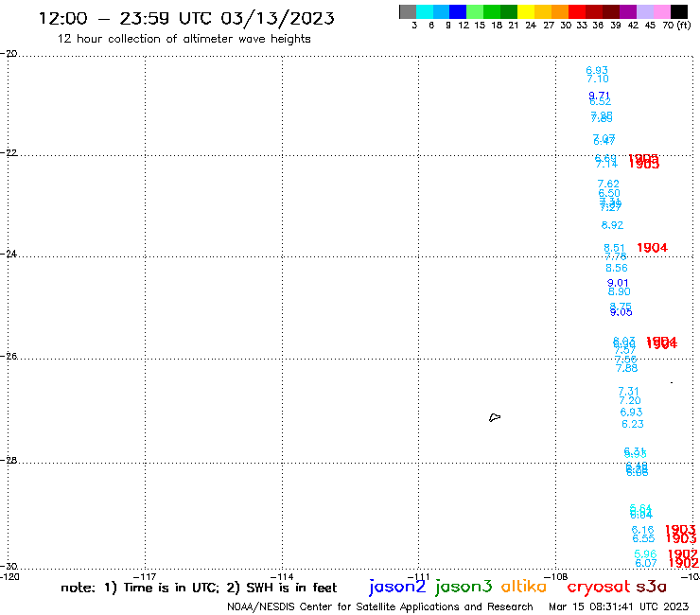The height and width of the screenshot is (615, 700).
Task: Click the wave height value '7.10'
Action: (598, 79)
